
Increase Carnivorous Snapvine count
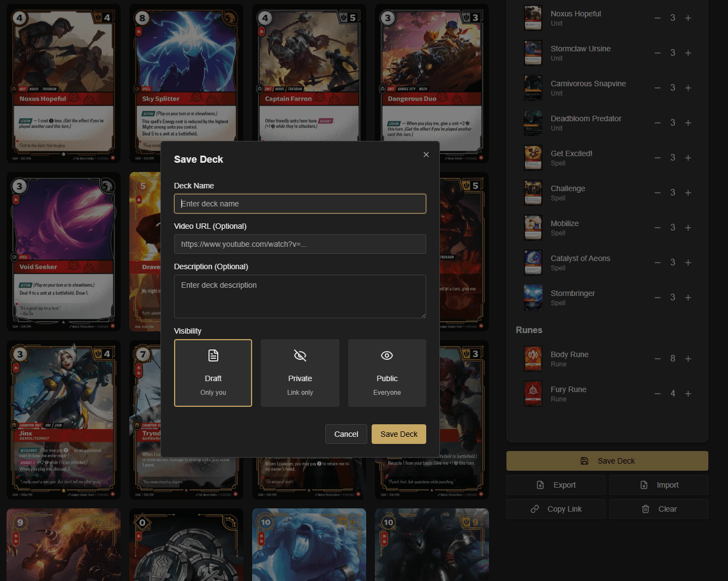point(688,88)
